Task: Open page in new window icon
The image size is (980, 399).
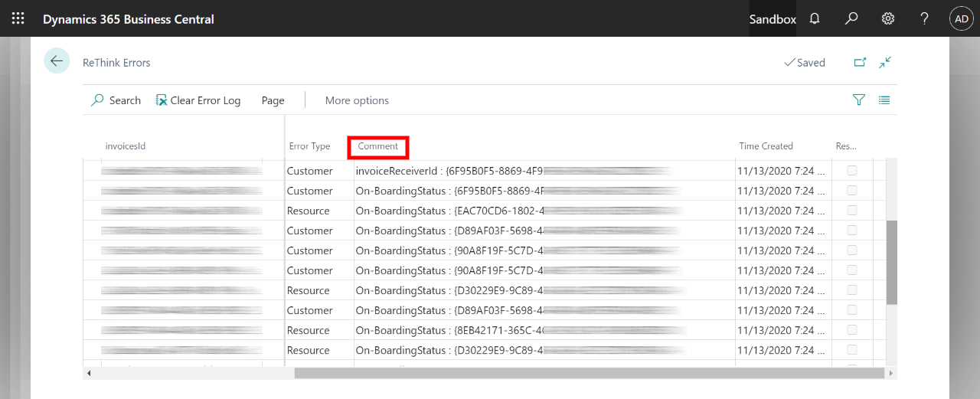Action: click(x=860, y=63)
